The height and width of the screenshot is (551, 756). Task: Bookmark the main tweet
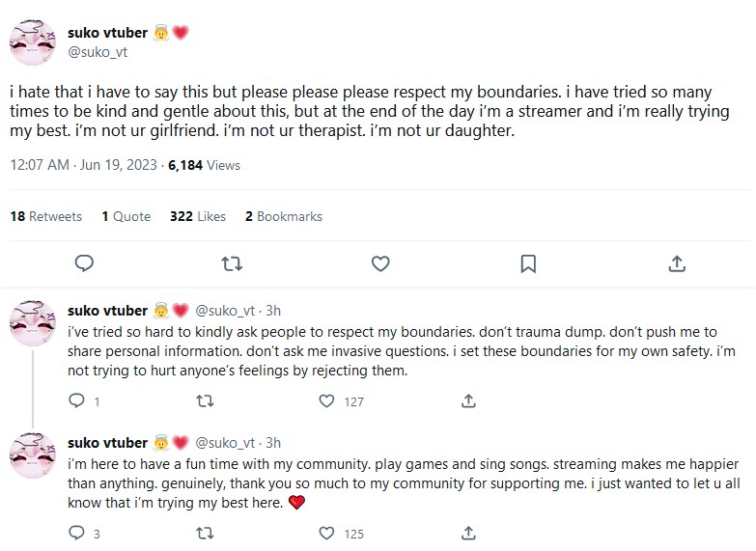[x=529, y=263]
